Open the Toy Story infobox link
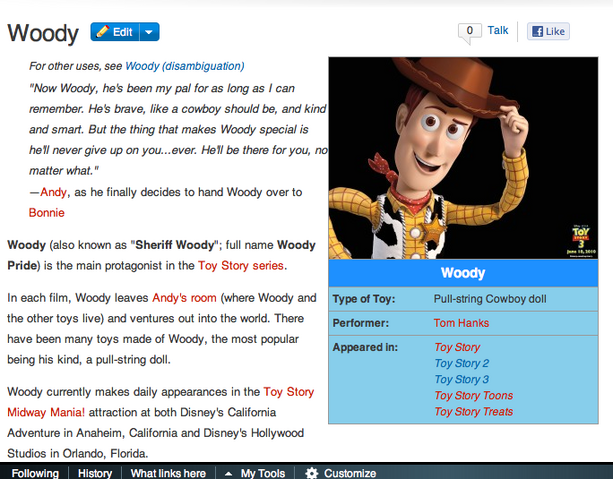Image resolution: width=613 pixels, height=479 pixels. (457, 347)
